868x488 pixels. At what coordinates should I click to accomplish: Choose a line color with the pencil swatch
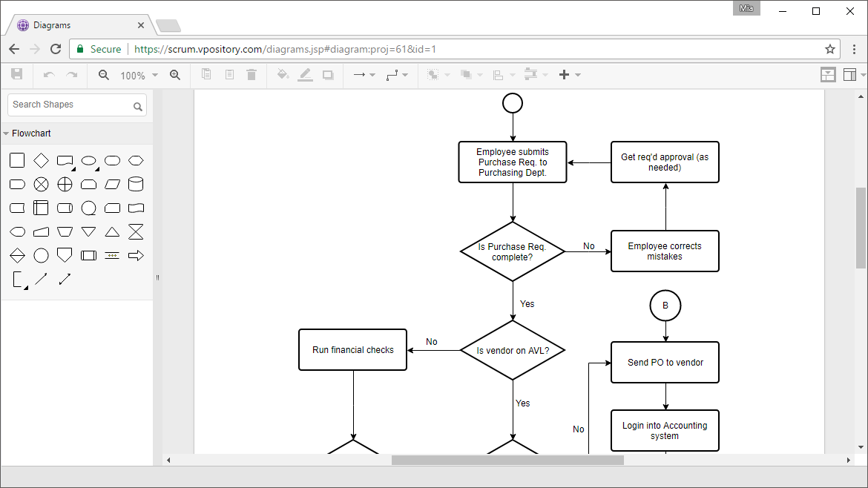305,74
